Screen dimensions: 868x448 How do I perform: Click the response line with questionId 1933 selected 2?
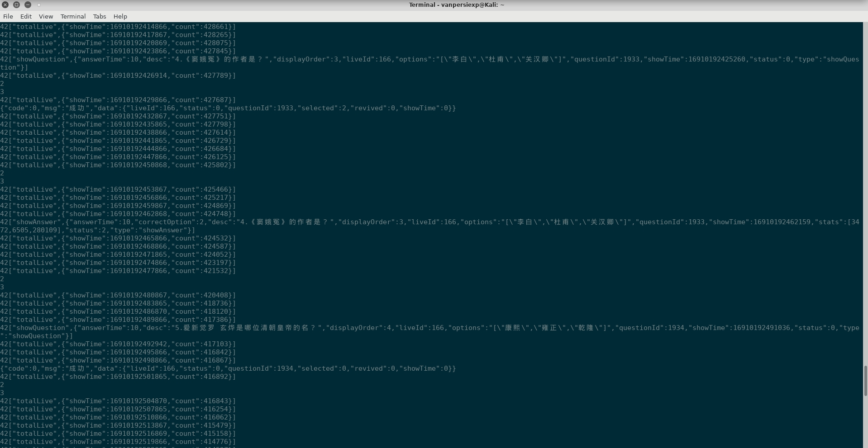tap(228, 108)
